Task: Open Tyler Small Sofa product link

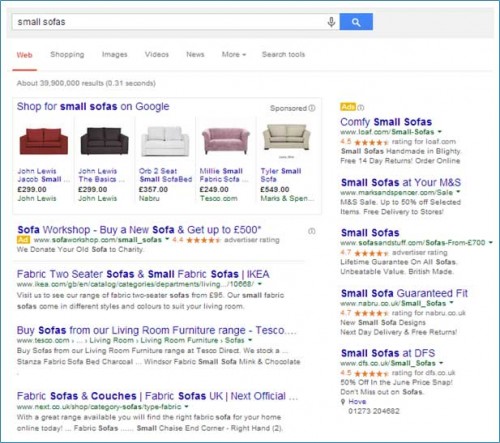Action: (x=281, y=175)
